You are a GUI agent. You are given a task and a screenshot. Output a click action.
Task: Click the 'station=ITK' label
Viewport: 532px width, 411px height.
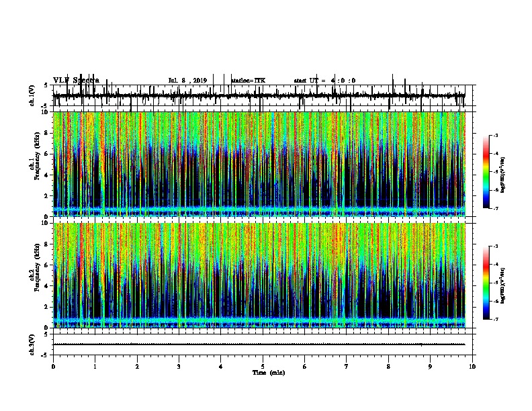[x=248, y=81]
